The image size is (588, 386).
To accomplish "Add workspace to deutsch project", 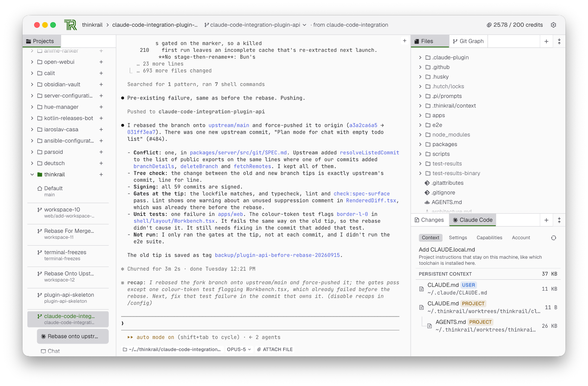I will click(x=101, y=163).
